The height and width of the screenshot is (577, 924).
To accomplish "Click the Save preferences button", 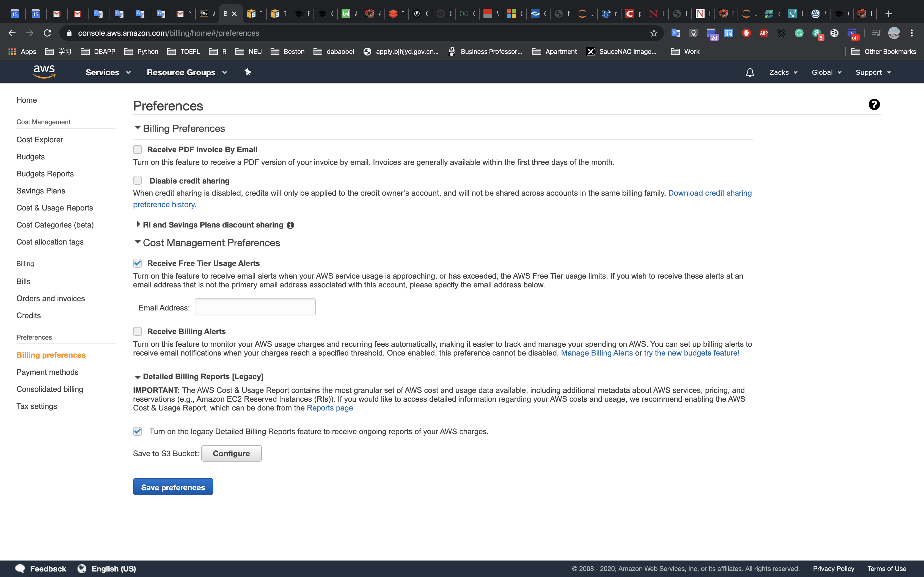I will [173, 487].
